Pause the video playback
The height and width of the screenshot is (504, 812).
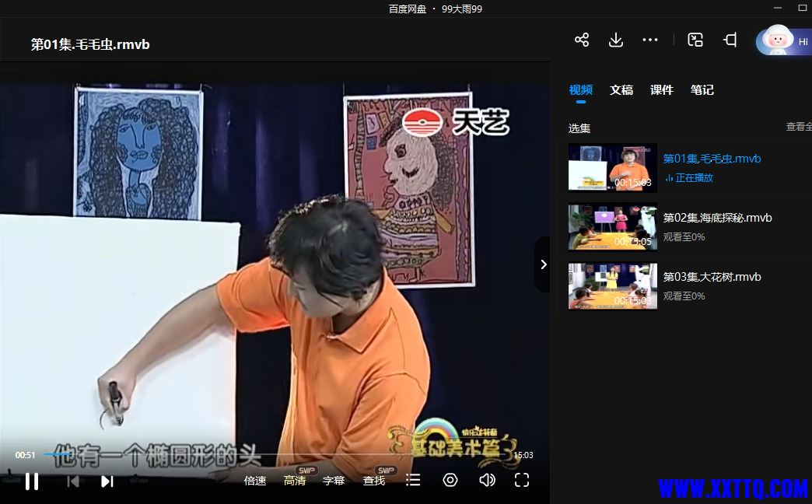point(32,481)
